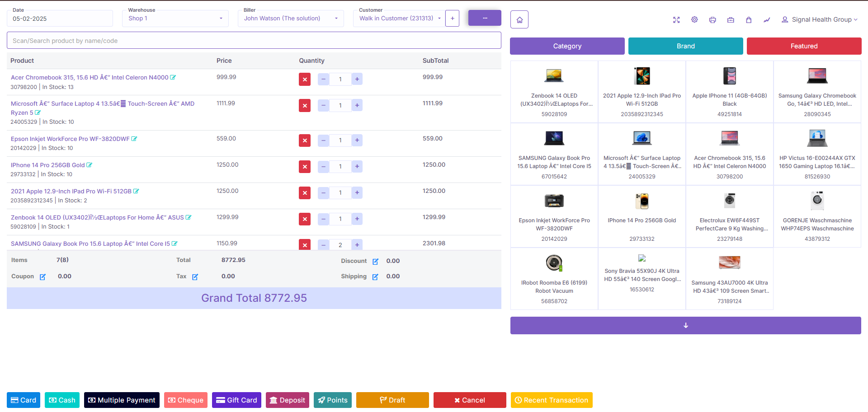Save the sale as Draft

(392, 400)
